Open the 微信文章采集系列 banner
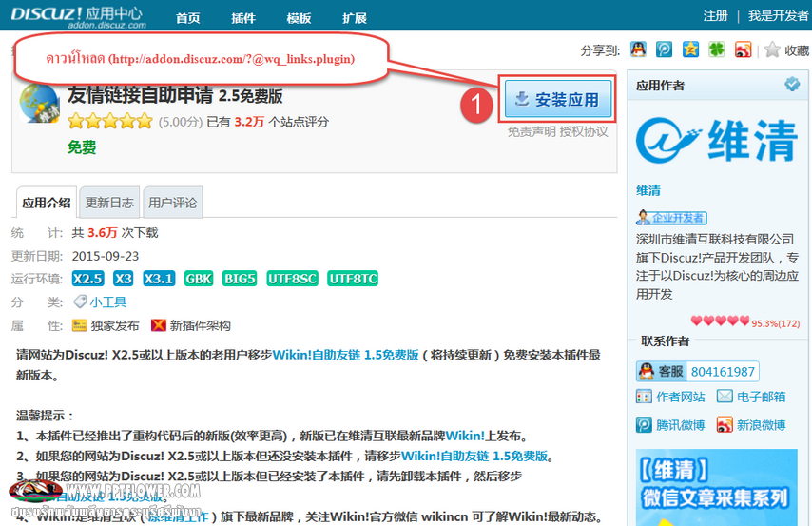812x526 pixels. pos(717,488)
